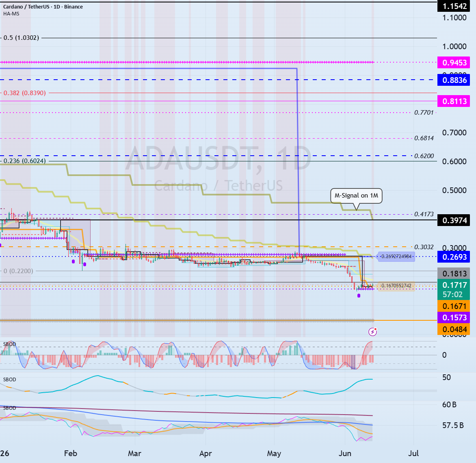Select the magenta 0.8113 price label
Viewport: 476px width, 463px height.
(x=454, y=101)
